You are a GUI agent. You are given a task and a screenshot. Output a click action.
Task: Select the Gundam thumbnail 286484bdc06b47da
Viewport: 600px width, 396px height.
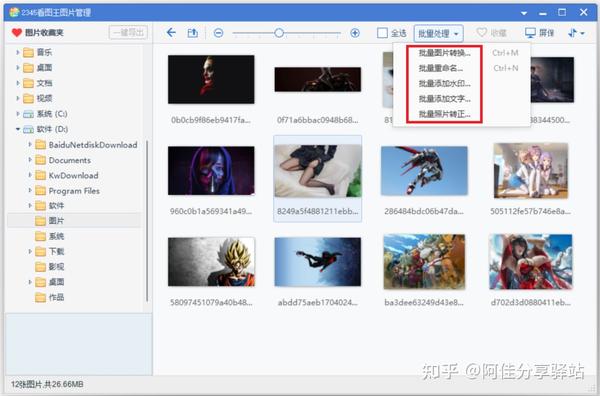[x=424, y=171]
